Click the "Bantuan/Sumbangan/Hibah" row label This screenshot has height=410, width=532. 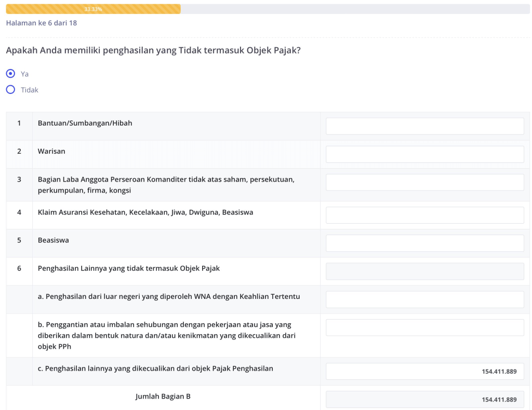(x=85, y=124)
